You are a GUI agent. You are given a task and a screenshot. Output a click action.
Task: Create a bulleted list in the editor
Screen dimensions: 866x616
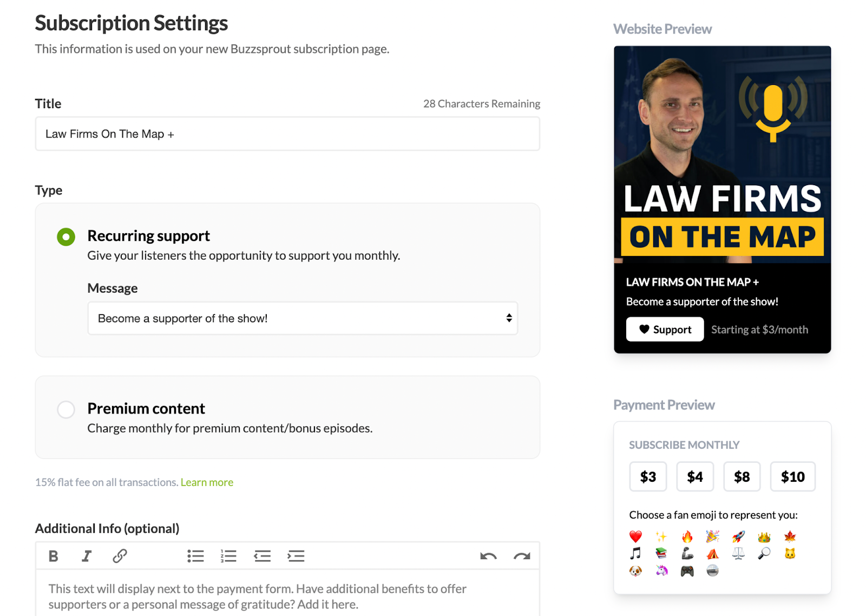[195, 556]
